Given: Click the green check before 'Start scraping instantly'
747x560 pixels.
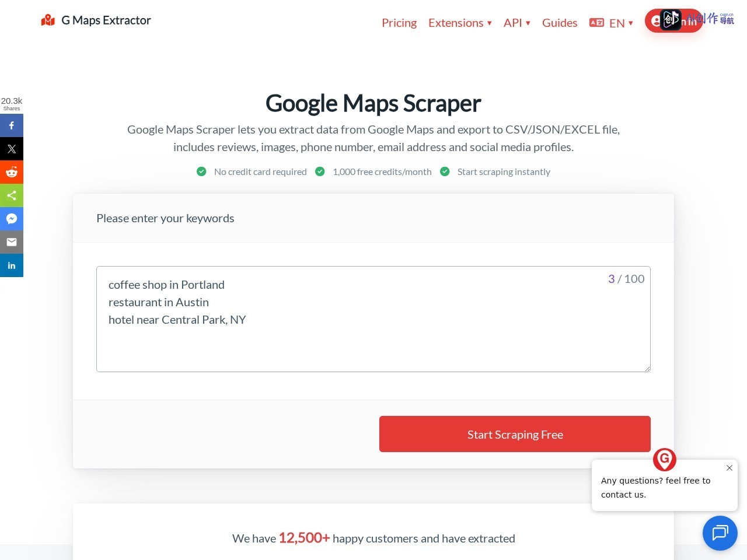Looking at the screenshot, I should 445,171.
